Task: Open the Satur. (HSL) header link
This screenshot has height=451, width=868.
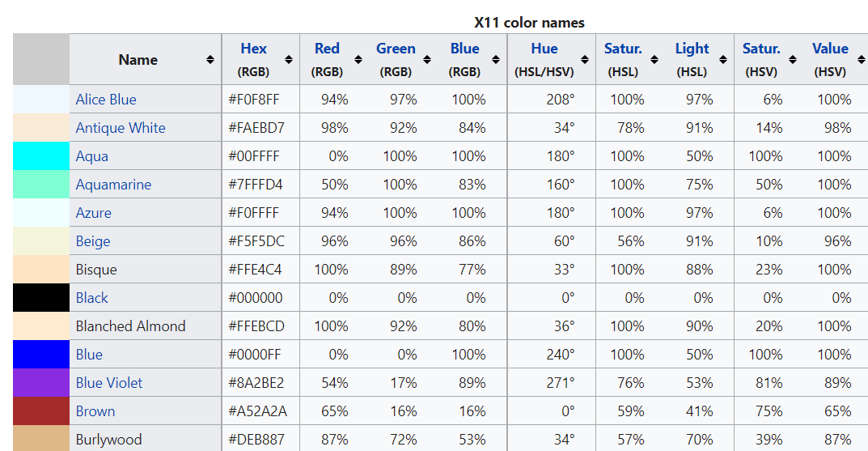Action: click(x=623, y=49)
